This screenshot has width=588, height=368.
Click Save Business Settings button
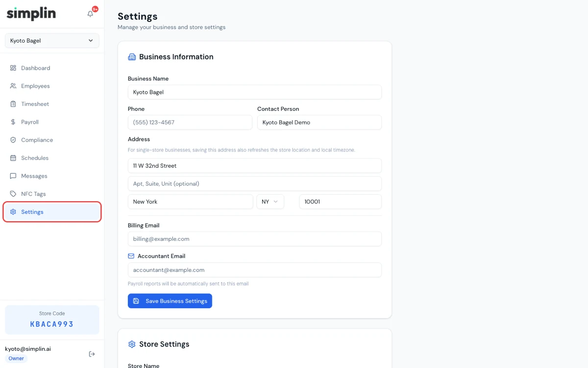coord(170,301)
